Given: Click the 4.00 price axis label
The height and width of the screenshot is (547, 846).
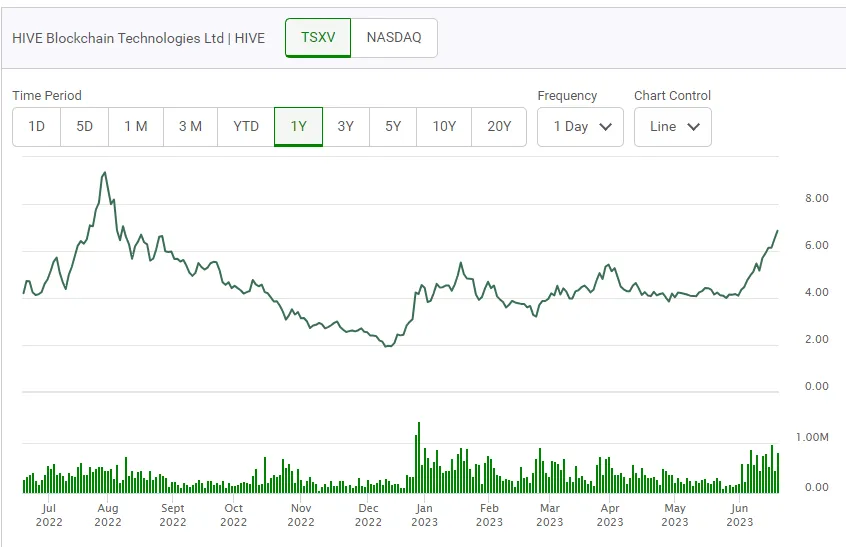Looking at the screenshot, I should tap(817, 292).
